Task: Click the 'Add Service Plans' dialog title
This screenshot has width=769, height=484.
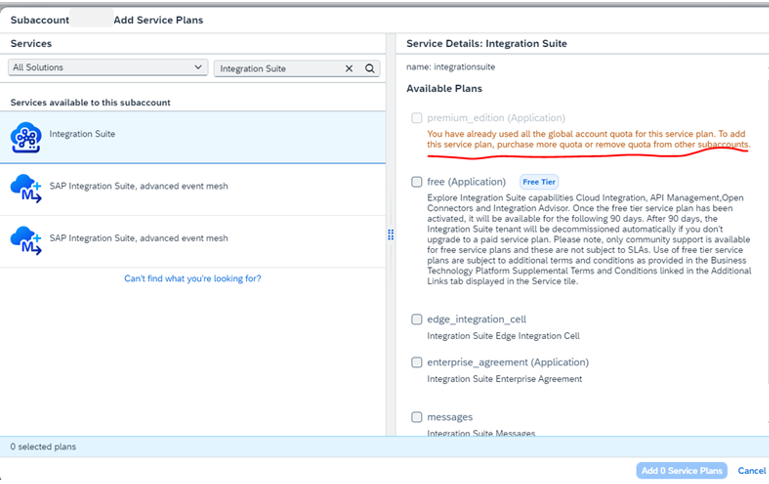Action: 158,20
